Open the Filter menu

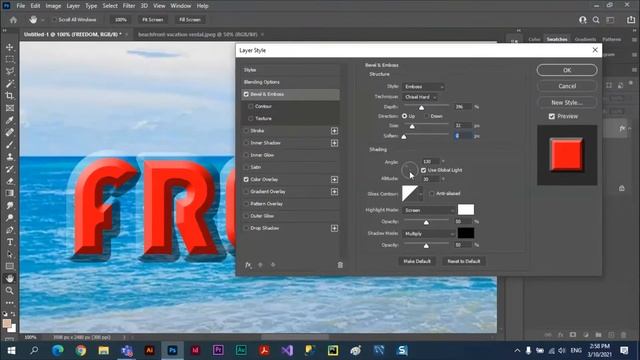pos(129,6)
